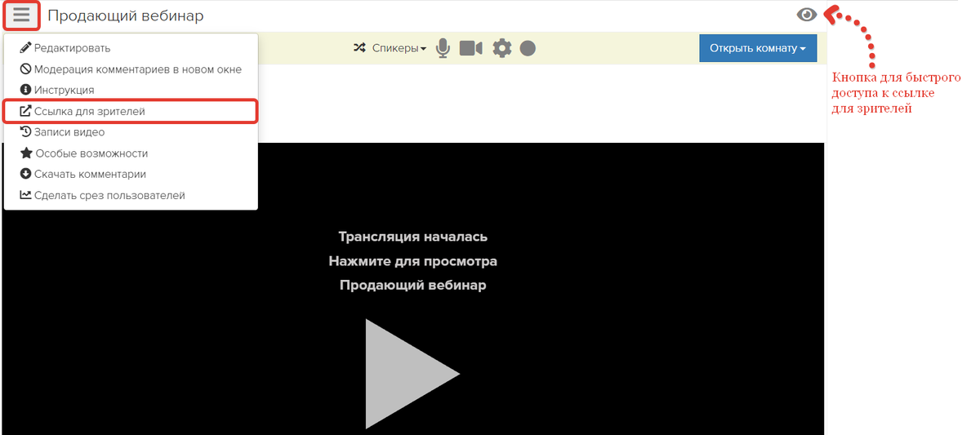
Task: Click the Нажмите для просмотра text
Action: pos(412,261)
